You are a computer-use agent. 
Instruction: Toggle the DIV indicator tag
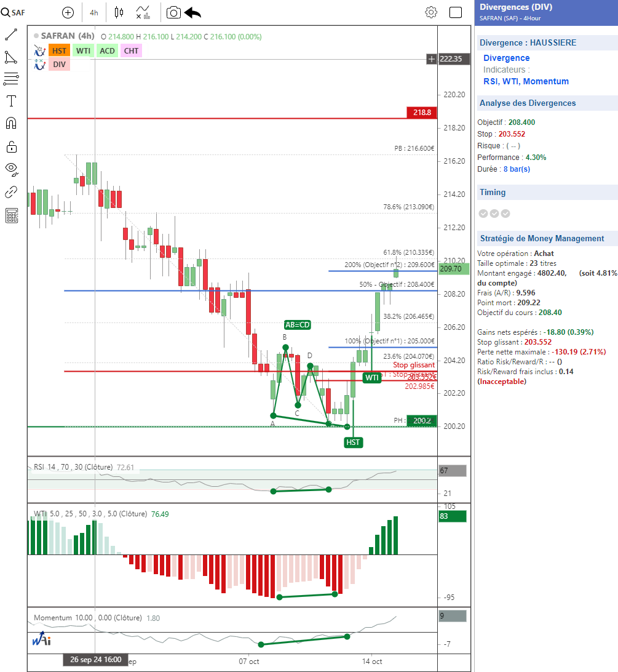pyautogui.click(x=59, y=65)
